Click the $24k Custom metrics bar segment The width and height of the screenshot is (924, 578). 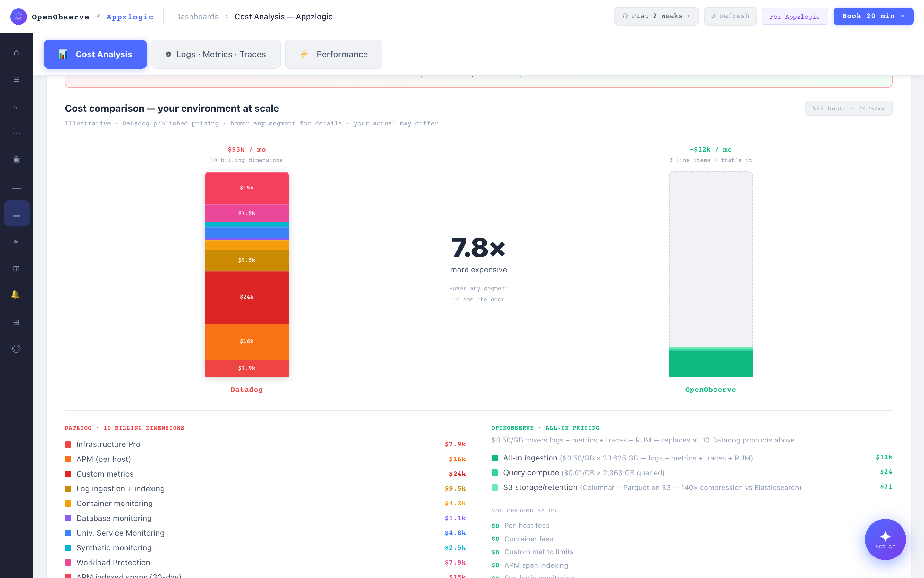tap(247, 297)
